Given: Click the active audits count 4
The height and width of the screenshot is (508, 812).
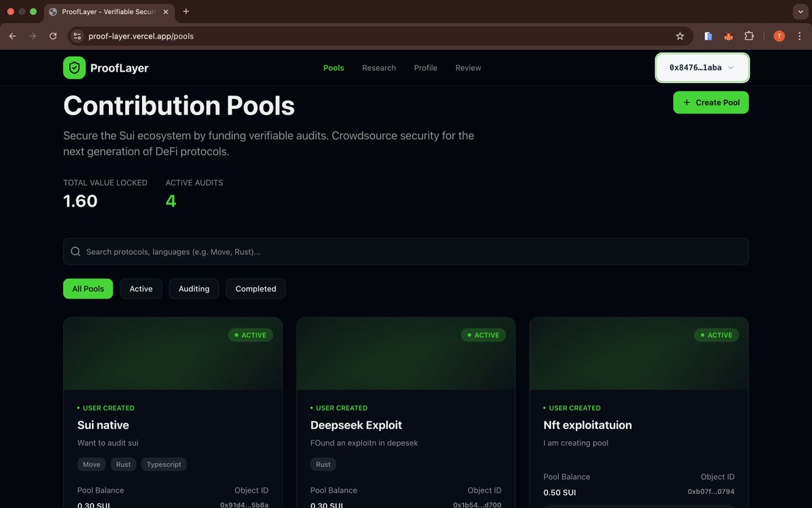Looking at the screenshot, I should click(x=171, y=201).
